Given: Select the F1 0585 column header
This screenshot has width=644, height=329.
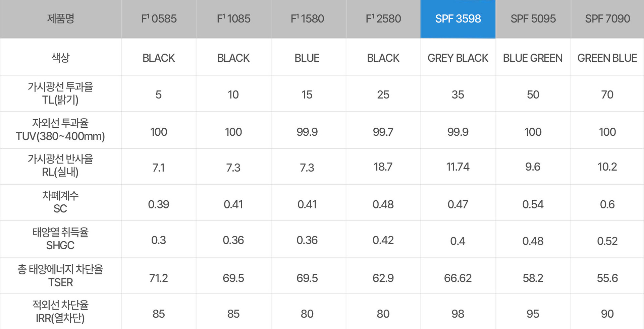Looking at the screenshot, I should pos(159,19).
